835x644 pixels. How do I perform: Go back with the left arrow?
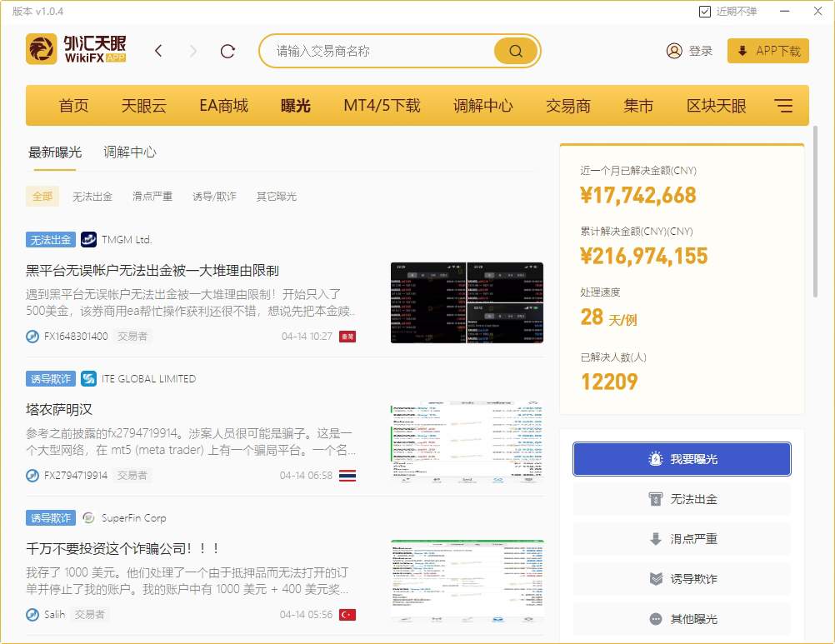(x=159, y=51)
